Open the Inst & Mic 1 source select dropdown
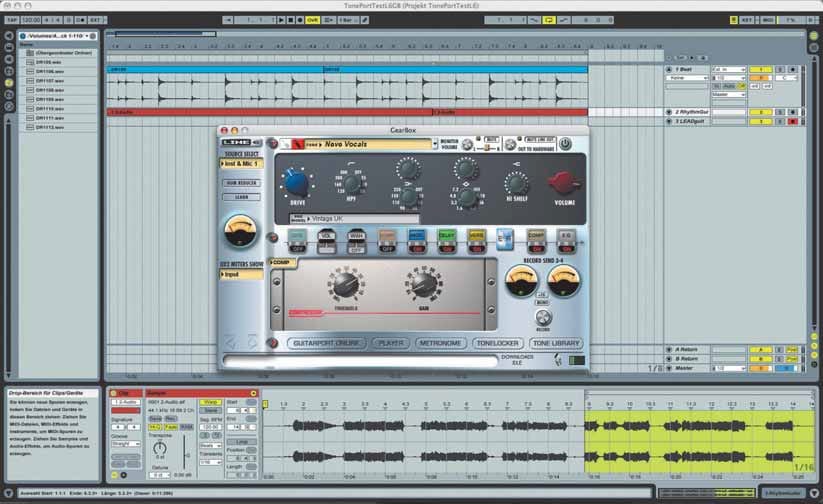The height and width of the screenshot is (504, 823). click(241, 164)
